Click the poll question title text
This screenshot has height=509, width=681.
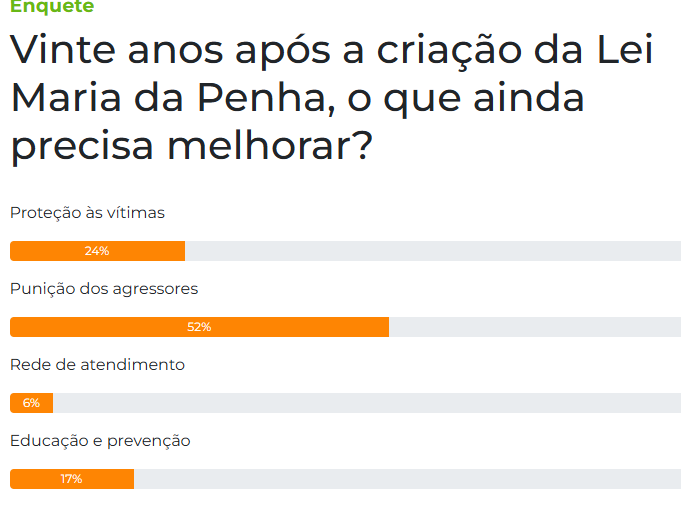(332, 97)
